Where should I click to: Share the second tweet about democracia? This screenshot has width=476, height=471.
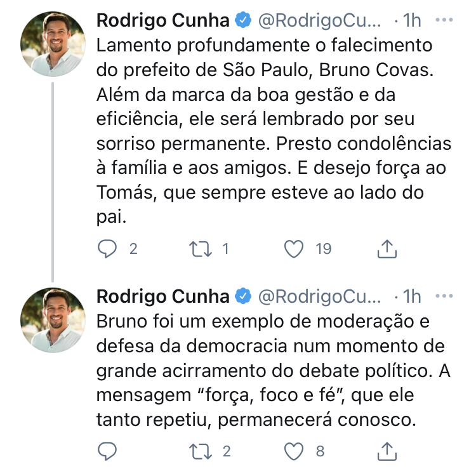[x=387, y=451]
